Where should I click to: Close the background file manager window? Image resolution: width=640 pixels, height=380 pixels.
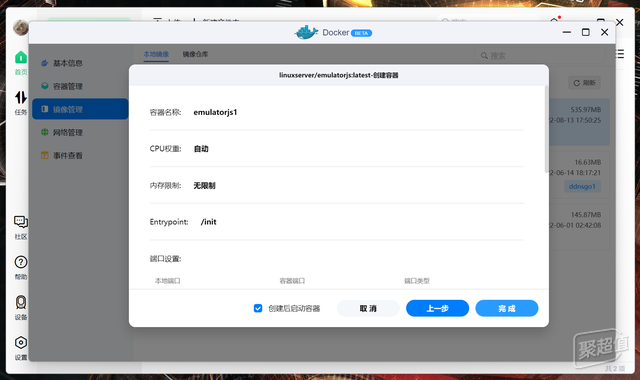click(620, 22)
